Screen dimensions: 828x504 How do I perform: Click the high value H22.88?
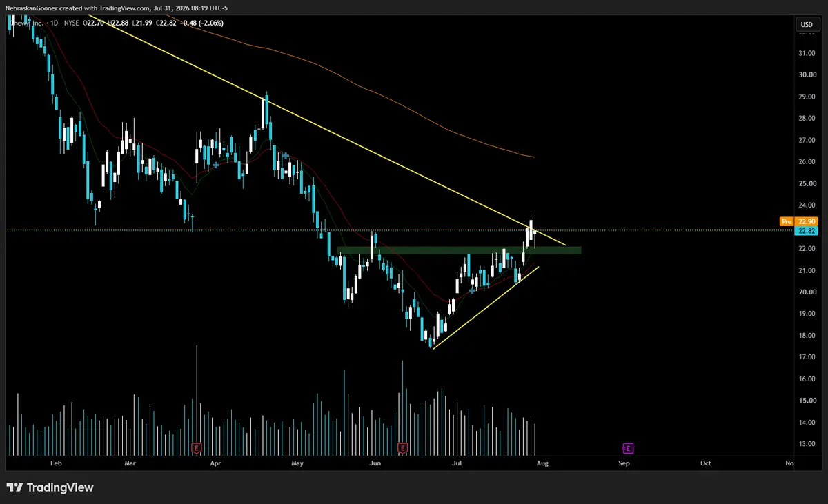tap(119, 23)
